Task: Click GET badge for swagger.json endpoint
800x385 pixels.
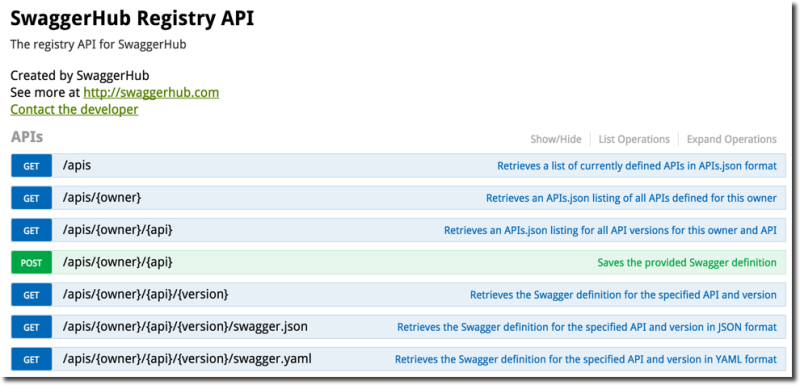Action: [32, 327]
